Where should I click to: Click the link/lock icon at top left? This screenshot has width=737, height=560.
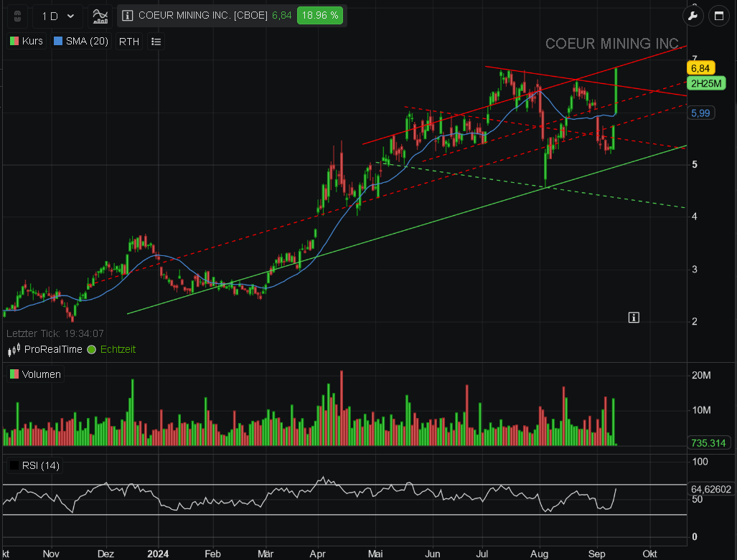[x=17, y=16]
